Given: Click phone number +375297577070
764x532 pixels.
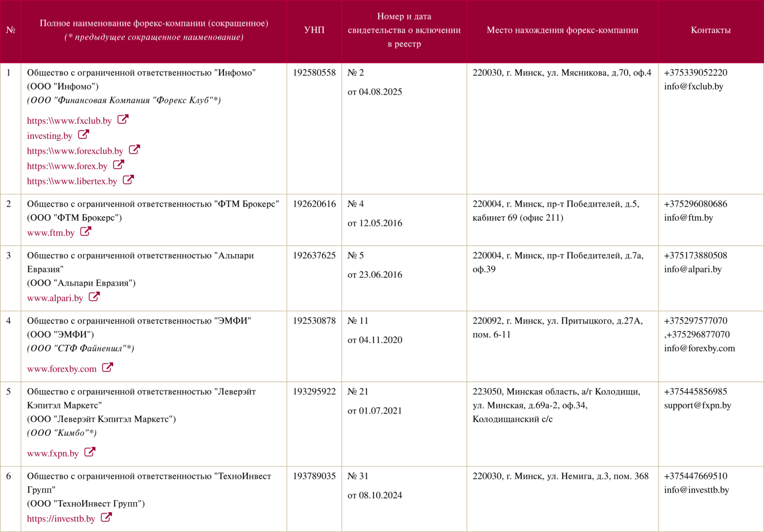Looking at the screenshot, I should point(696,321).
